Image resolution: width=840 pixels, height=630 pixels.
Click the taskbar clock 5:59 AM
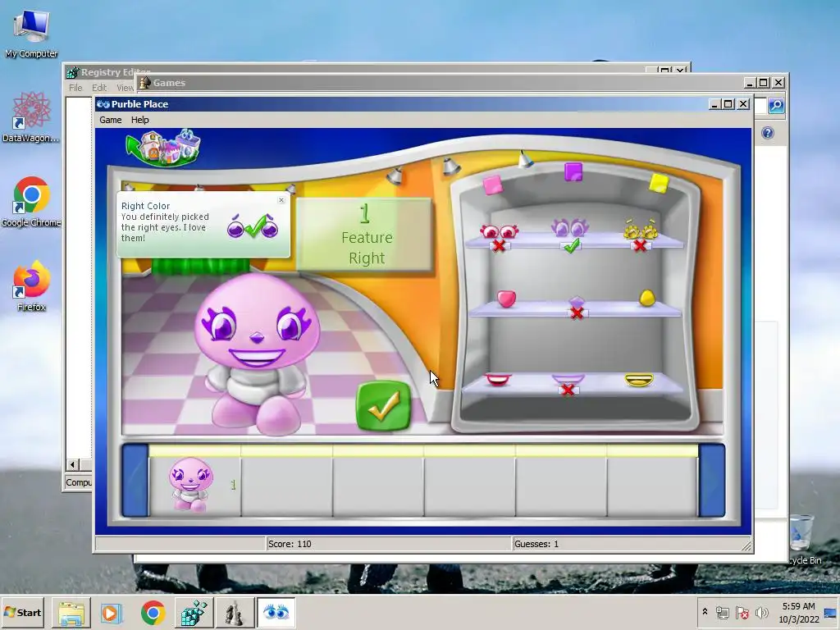click(x=798, y=612)
